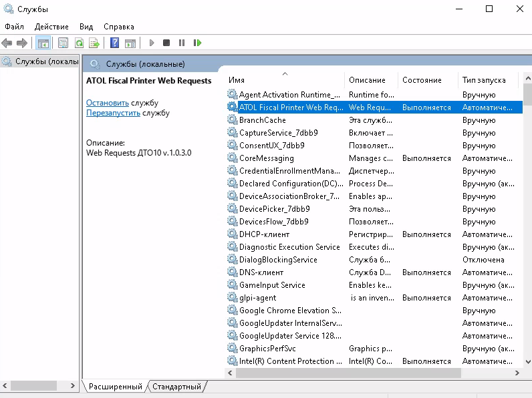The height and width of the screenshot is (398, 532).
Task: Click the tree pane horizontal scrollbar thumb
Action: [33, 385]
